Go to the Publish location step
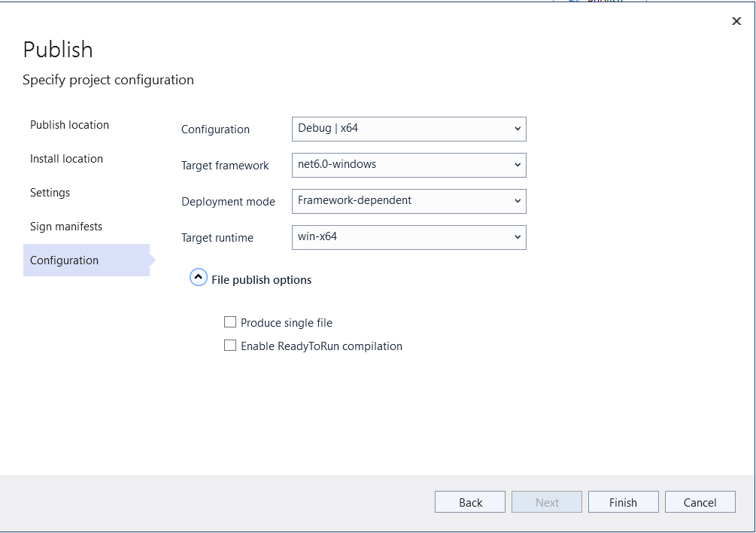 click(69, 125)
